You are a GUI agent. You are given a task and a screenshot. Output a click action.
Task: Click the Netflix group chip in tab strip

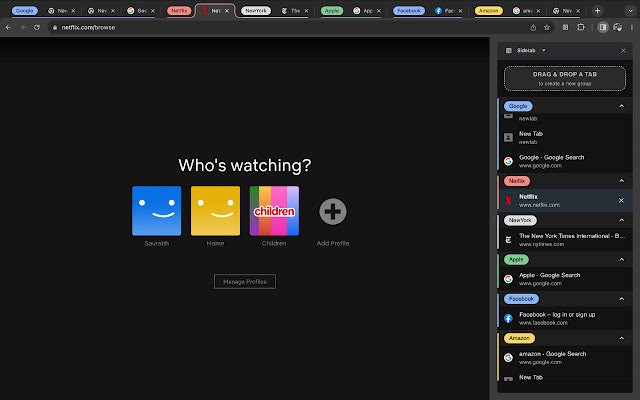click(179, 11)
